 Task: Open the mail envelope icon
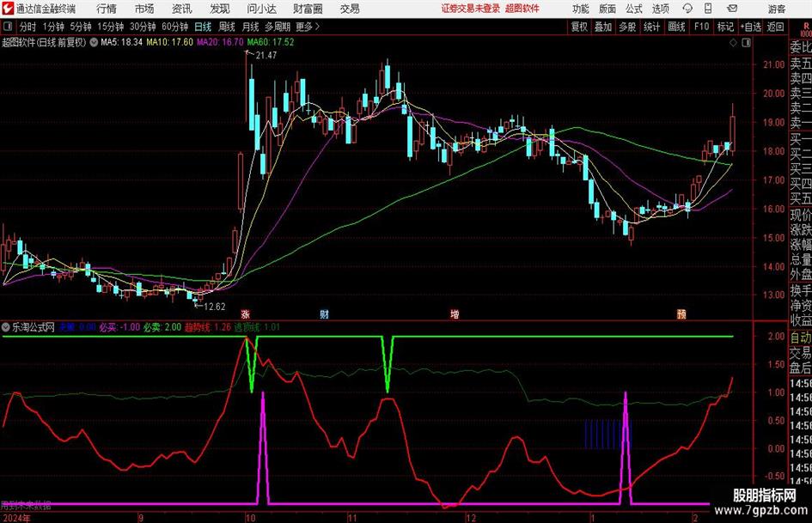pyautogui.click(x=732, y=9)
